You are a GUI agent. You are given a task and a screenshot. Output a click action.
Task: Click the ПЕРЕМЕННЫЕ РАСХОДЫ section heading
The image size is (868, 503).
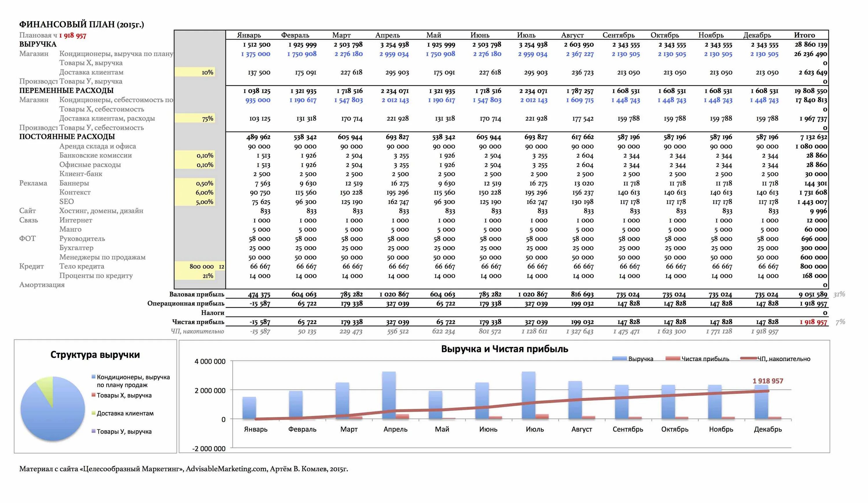click(67, 90)
